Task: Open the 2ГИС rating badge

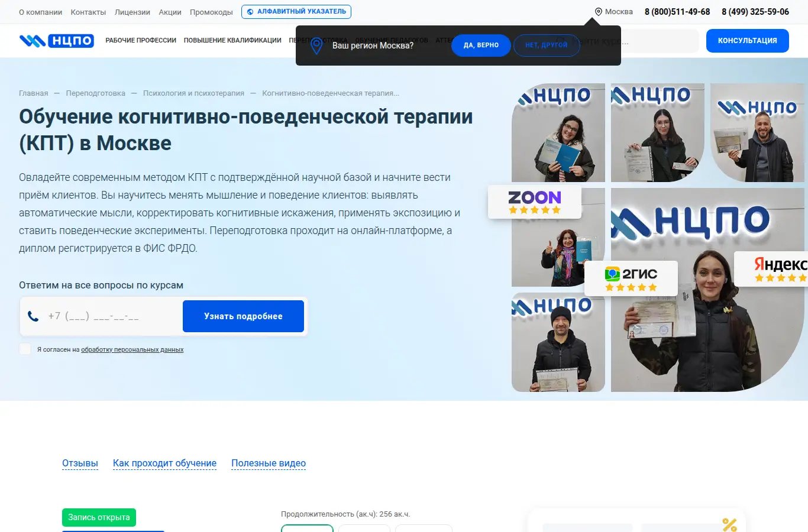Action: [631, 278]
